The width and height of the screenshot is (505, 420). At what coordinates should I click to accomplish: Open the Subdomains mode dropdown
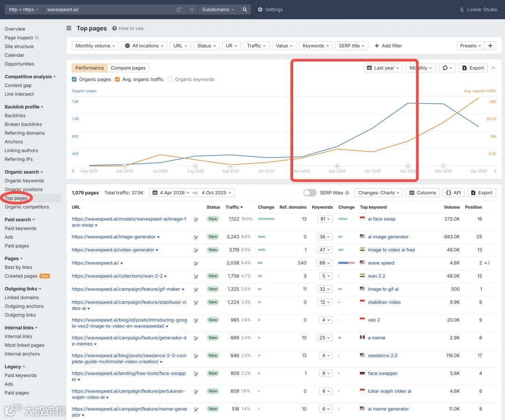(x=218, y=10)
